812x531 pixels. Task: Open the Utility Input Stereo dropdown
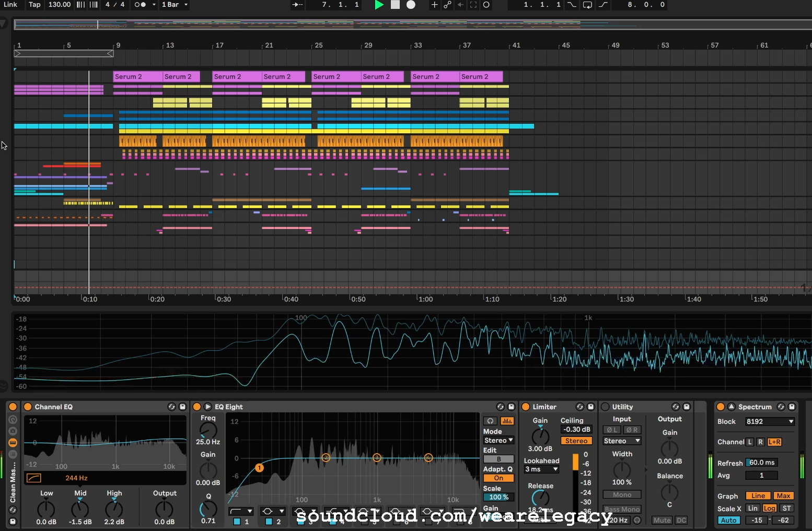621,441
